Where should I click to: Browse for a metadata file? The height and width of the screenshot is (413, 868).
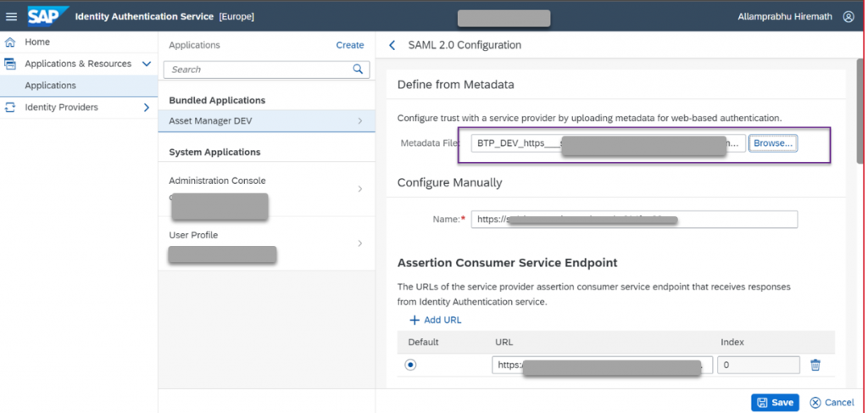click(x=773, y=142)
